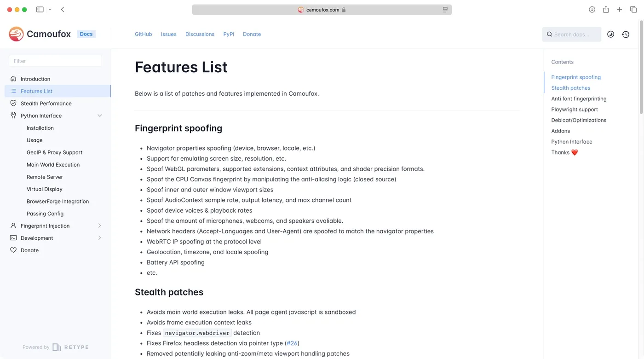The height and width of the screenshot is (359, 644).
Task: Focus the Search docs field
Action: (x=572, y=35)
